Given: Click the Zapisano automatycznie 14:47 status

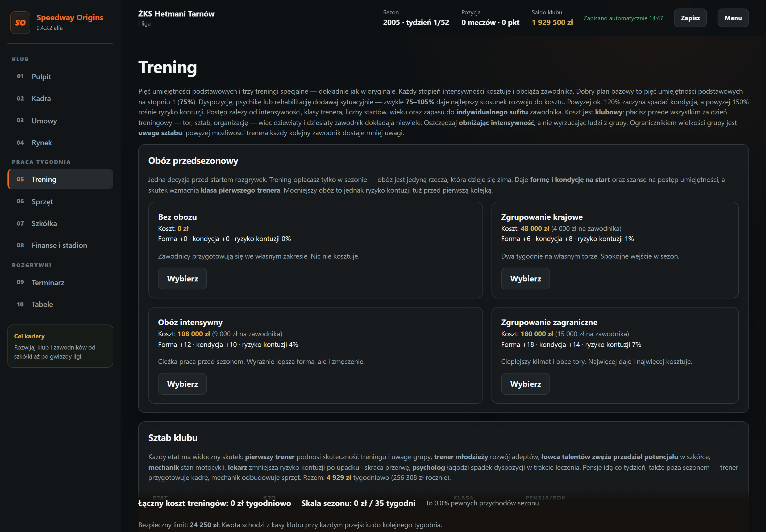Looking at the screenshot, I should pyautogui.click(x=623, y=18).
